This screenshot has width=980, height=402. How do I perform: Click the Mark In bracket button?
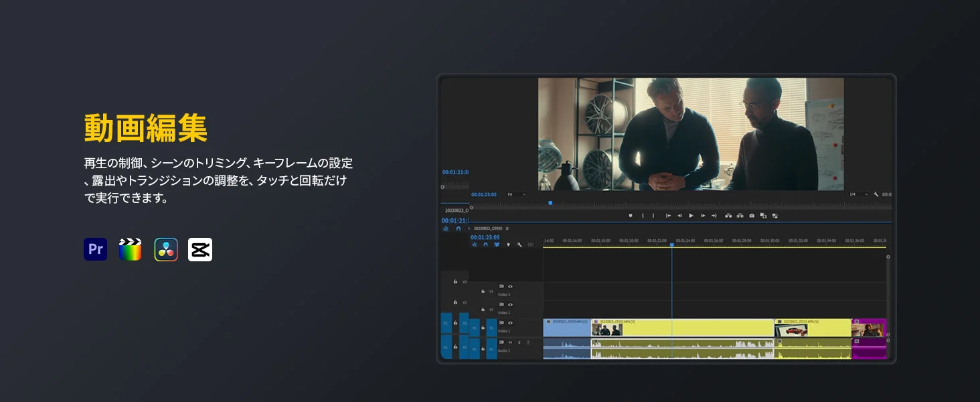(643, 216)
